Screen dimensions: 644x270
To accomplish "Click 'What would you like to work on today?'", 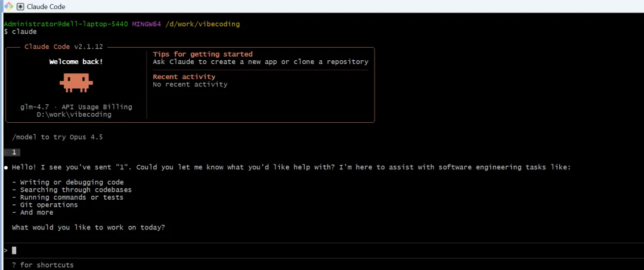I will pyautogui.click(x=88, y=227).
